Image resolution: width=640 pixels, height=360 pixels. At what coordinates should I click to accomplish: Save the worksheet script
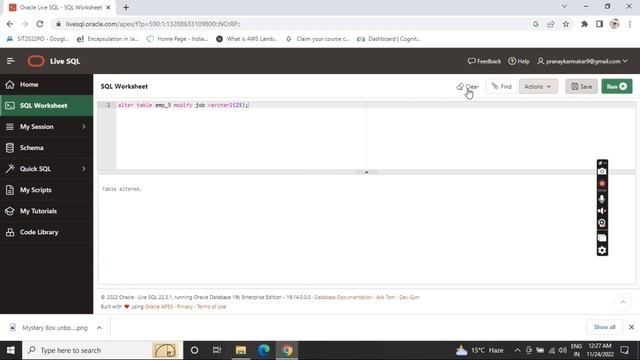click(582, 87)
